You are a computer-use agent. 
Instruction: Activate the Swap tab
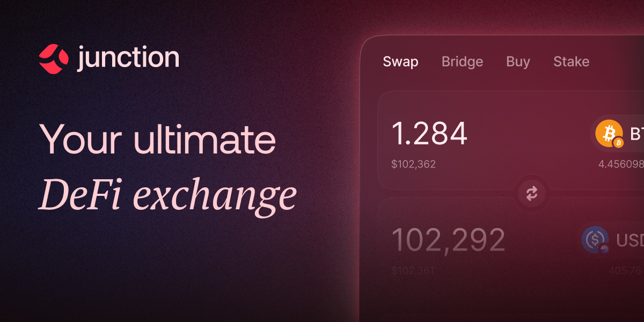[400, 62]
